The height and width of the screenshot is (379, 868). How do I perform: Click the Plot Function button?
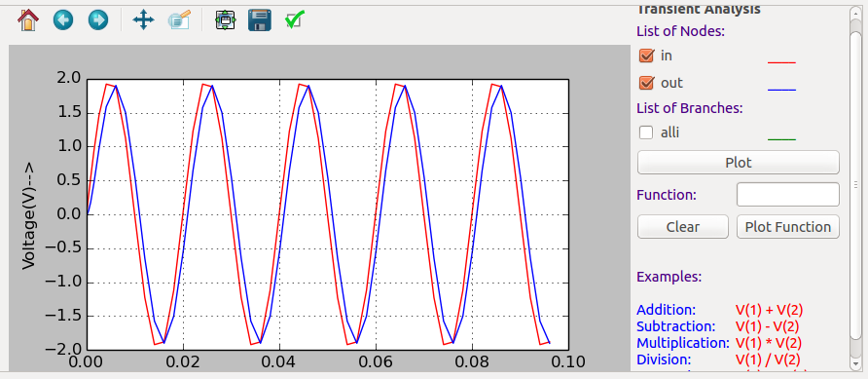788,227
